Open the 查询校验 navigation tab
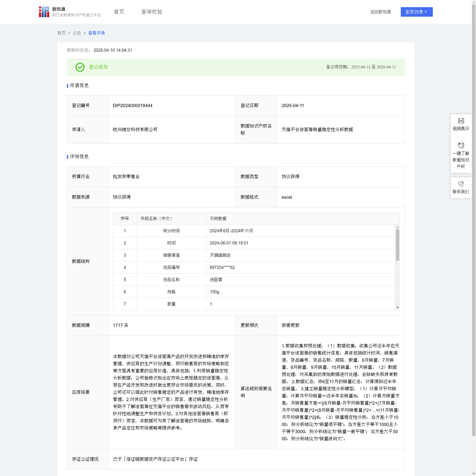The height and width of the screenshot is (476, 476). tap(151, 12)
